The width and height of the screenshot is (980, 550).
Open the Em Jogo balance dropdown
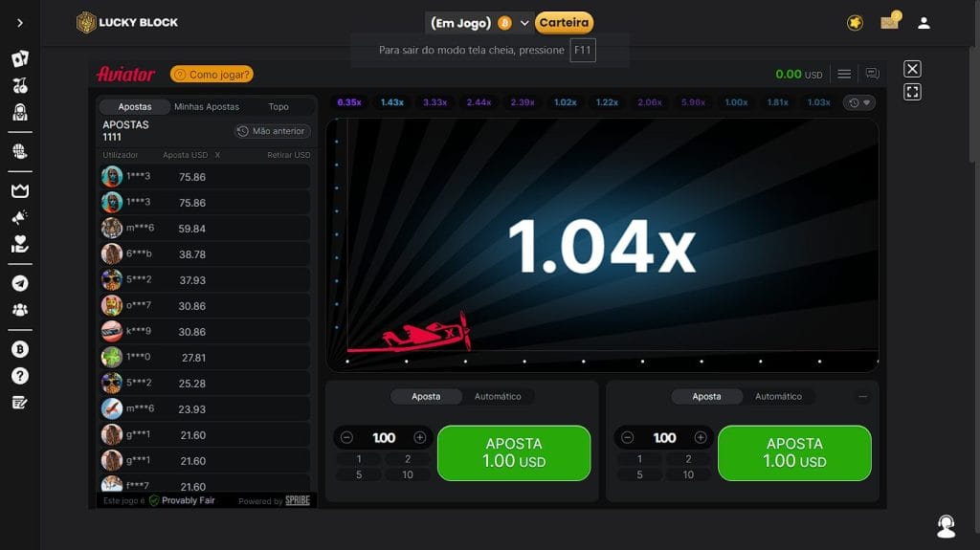525,23
